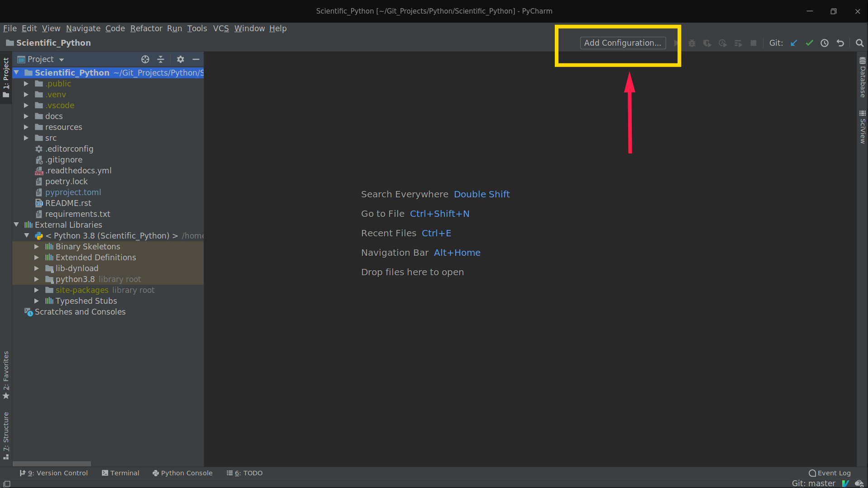
Task: Open Git Show History clock icon
Action: pyautogui.click(x=825, y=43)
